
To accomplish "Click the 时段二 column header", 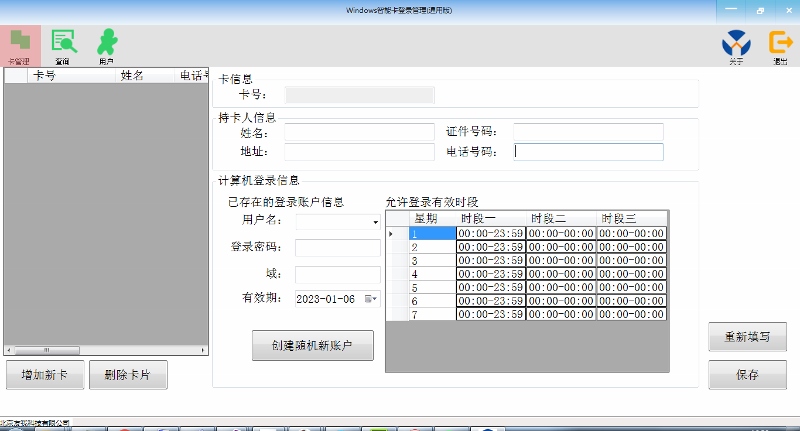I will click(561, 219).
